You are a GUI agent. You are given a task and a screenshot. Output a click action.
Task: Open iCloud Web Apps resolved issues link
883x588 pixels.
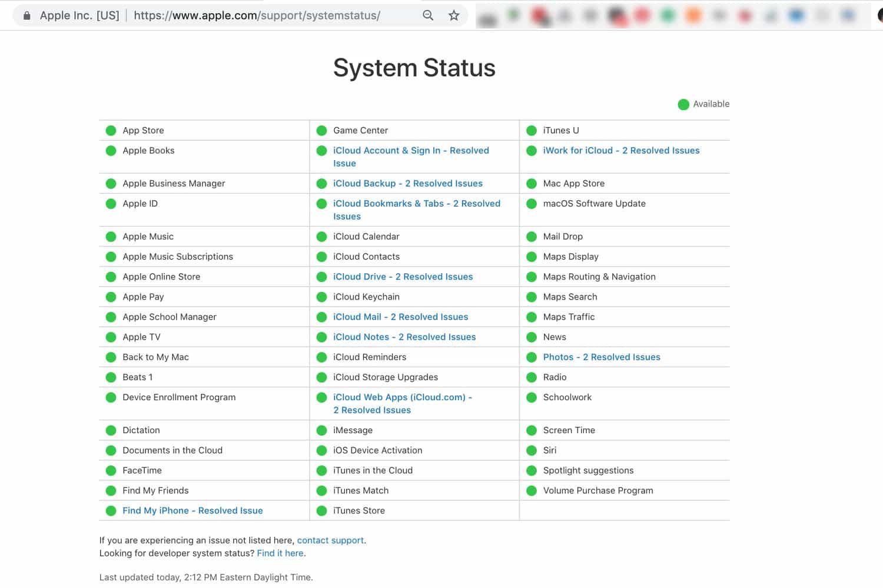(403, 403)
